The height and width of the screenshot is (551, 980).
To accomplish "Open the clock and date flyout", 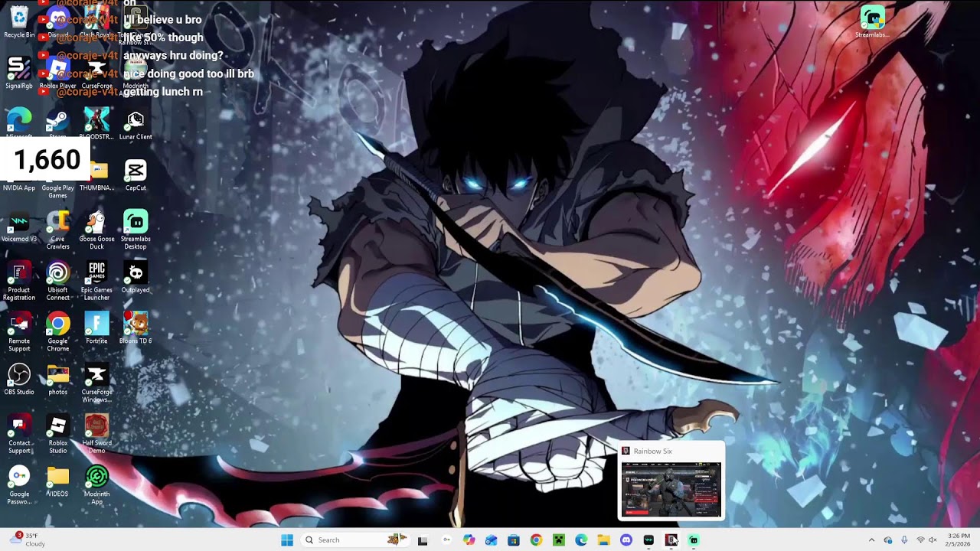I will point(959,540).
